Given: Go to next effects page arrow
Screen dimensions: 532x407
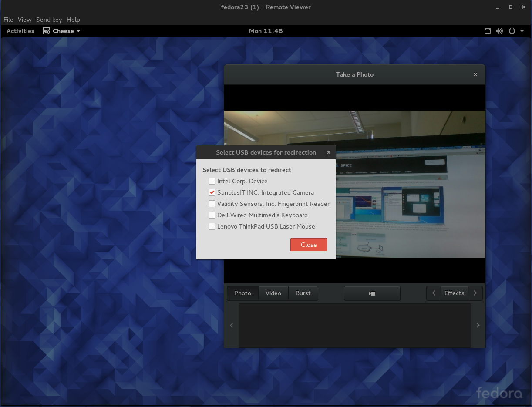Looking at the screenshot, I should click(x=475, y=293).
